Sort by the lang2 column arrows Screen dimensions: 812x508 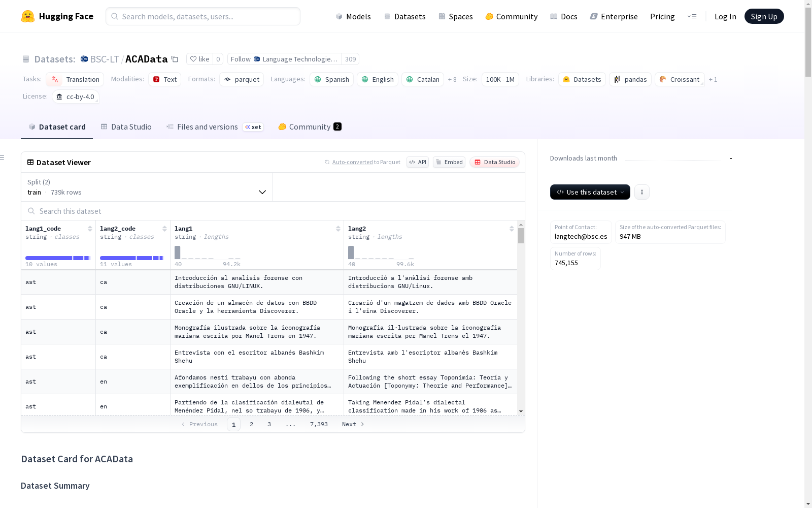click(x=512, y=229)
